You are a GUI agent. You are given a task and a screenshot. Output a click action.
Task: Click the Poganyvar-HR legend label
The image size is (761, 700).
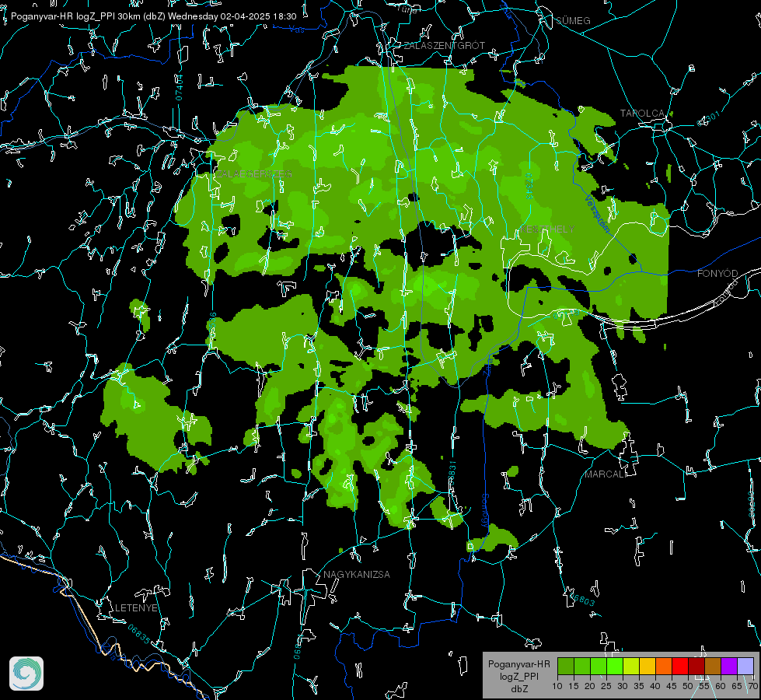click(518, 664)
